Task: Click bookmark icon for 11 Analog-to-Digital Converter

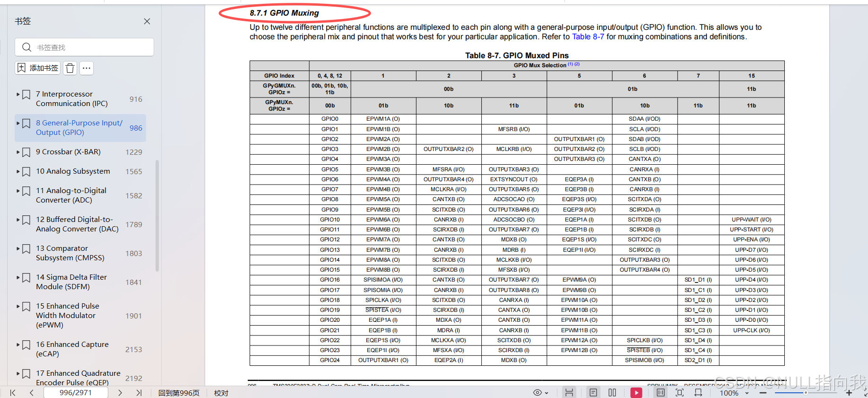Action: pyautogui.click(x=26, y=191)
